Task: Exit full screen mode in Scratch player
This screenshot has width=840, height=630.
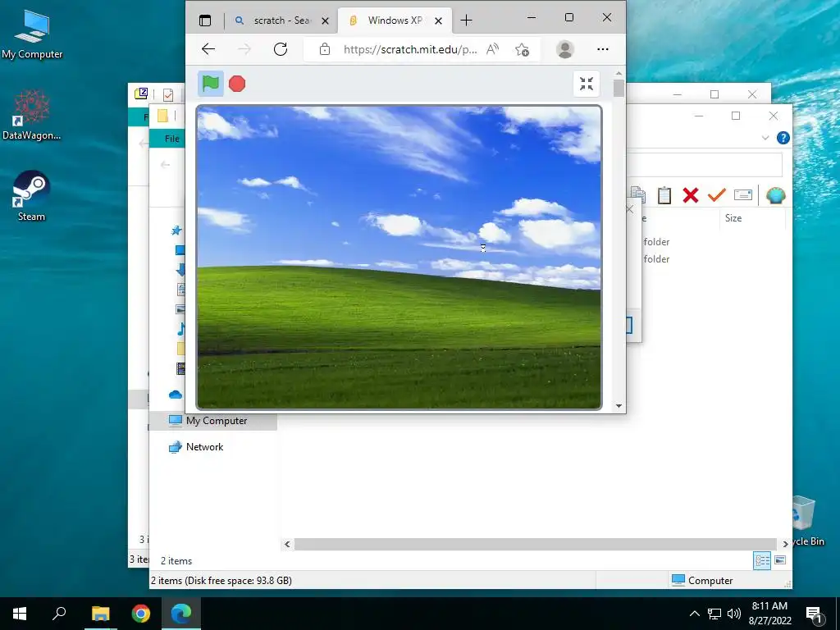Action: 586,84
